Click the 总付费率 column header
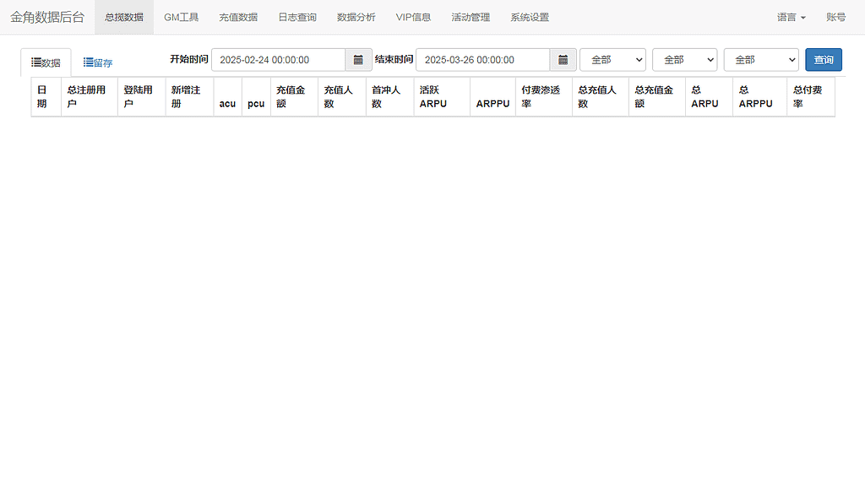The image size is (865, 504). [x=811, y=96]
